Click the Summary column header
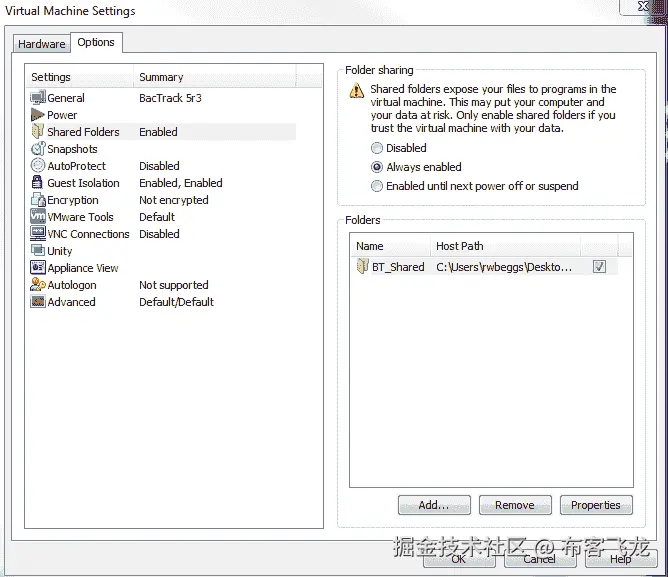Image resolution: width=668 pixels, height=577 pixels. (215, 77)
